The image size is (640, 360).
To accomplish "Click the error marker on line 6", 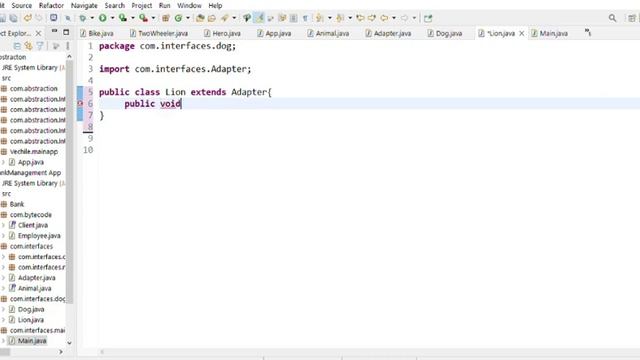I will [x=80, y=104].
